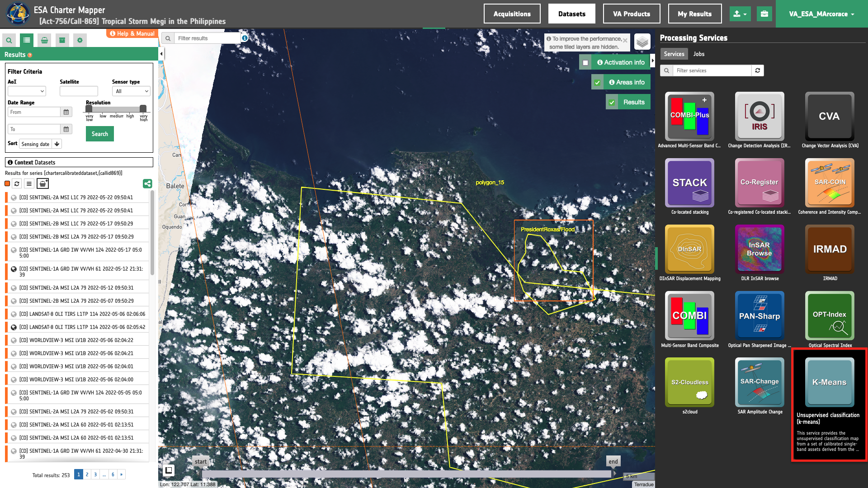This screenshot has height=488, width=868.
Task: Refresh the processing services list
Action: click(758, 70)
